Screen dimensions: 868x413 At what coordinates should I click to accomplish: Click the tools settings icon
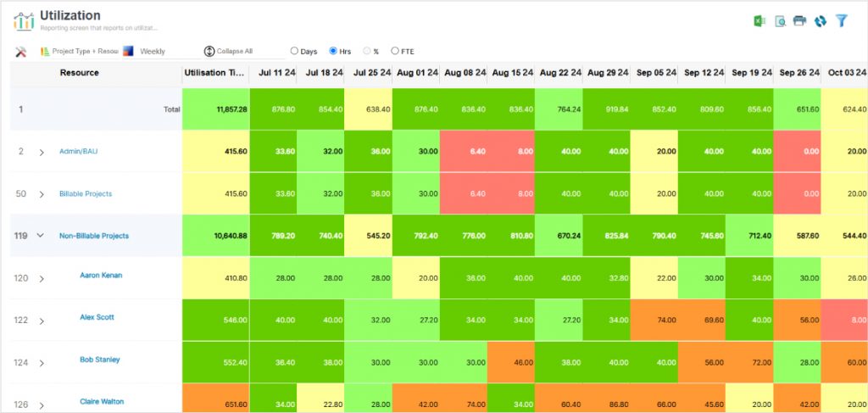21,52
